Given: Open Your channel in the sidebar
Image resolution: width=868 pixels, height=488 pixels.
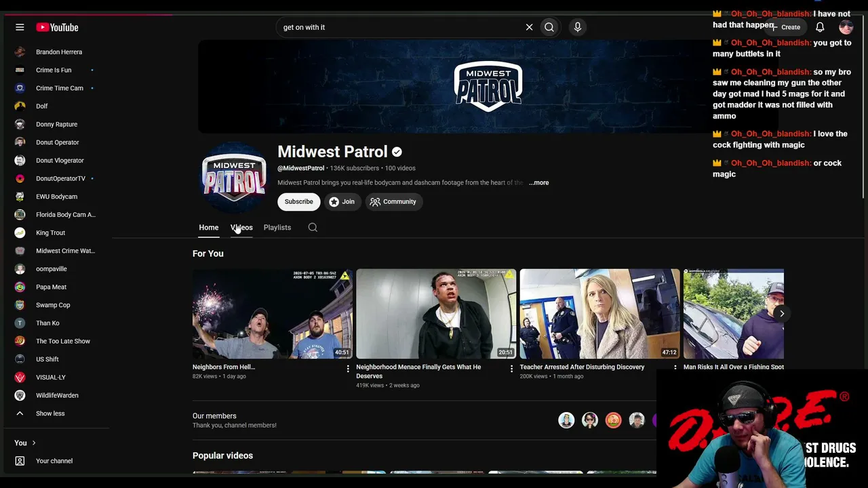Looking at the screenshot, I should (54, 461).
